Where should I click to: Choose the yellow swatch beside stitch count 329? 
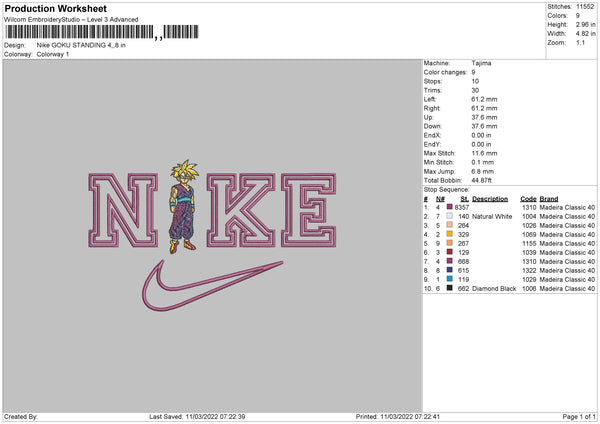450,234
